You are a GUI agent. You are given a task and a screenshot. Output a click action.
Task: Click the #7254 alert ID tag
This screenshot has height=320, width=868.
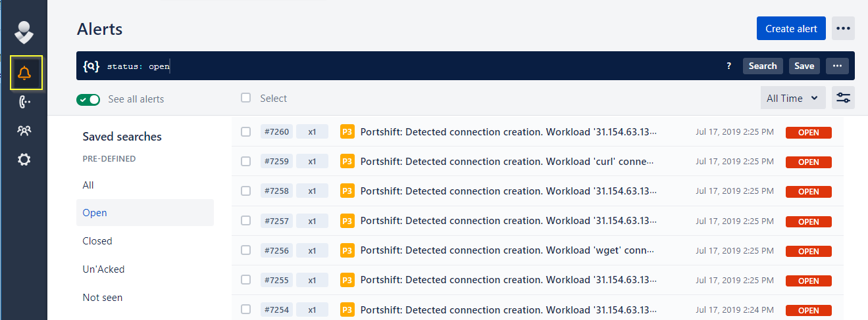click(276, 309)
